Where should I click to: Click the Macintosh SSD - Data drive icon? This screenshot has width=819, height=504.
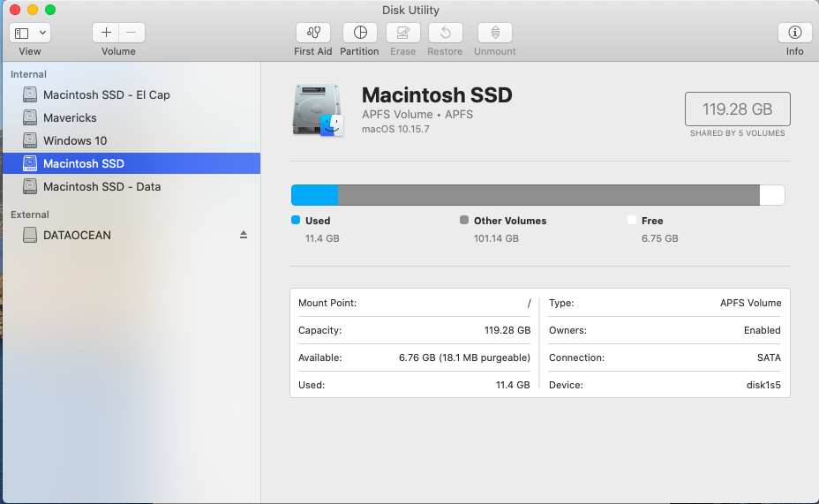[30, 186]
